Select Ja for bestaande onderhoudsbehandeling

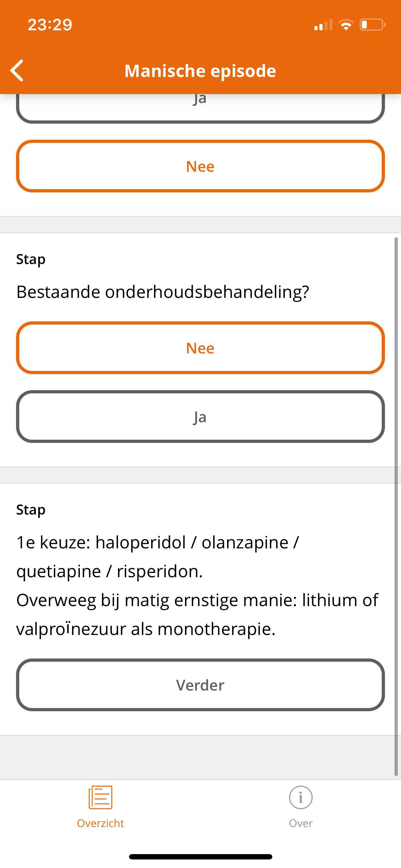point(200,418)
